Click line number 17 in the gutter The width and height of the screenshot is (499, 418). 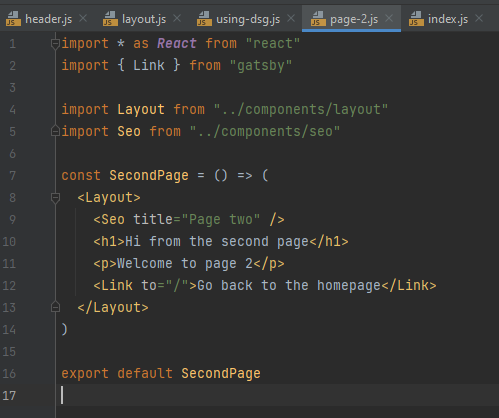(x=9, y=396)
